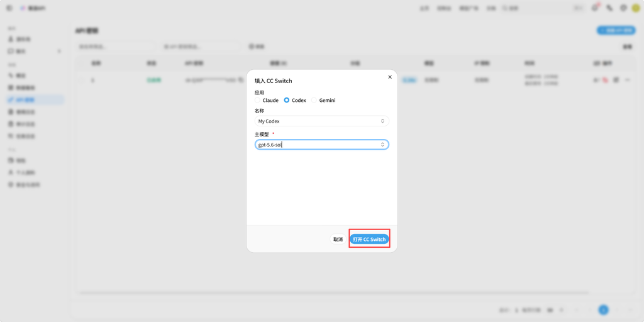
Task: Click the search box in the top bar
Action: click(543, 8)
